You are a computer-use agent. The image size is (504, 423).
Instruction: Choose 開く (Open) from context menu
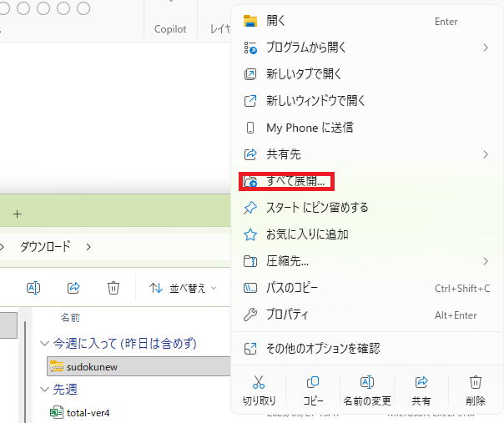point(275,21)
